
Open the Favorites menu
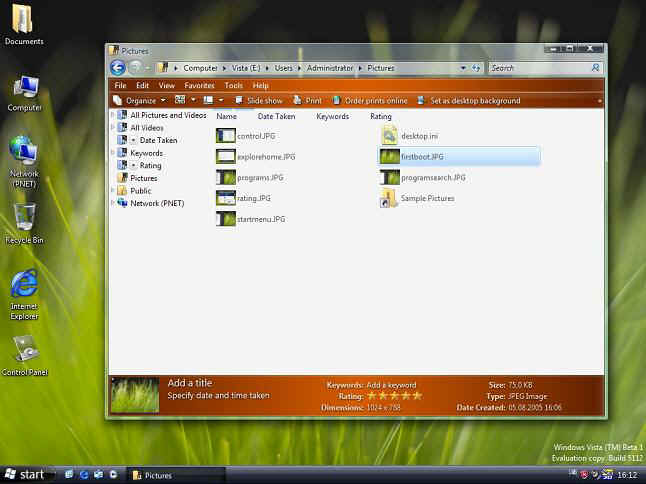click(200, 86)
